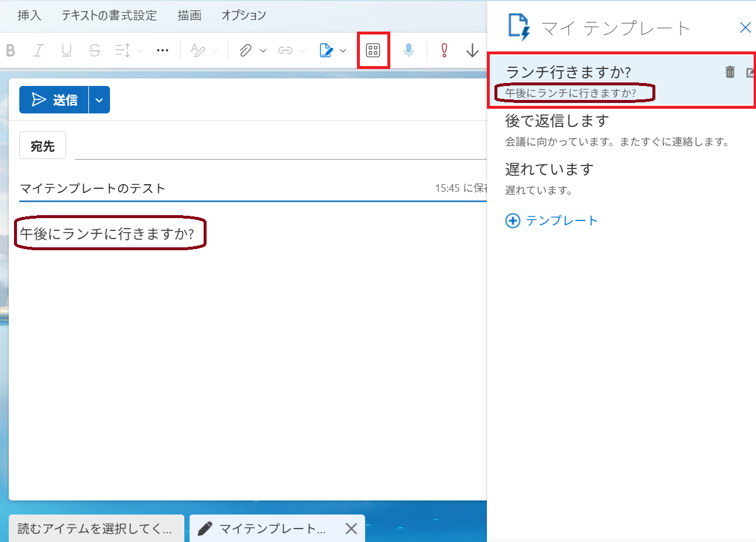Click the dictate microphone icon
Viewport: 756px width, 542px height.
tap(409, 50)
